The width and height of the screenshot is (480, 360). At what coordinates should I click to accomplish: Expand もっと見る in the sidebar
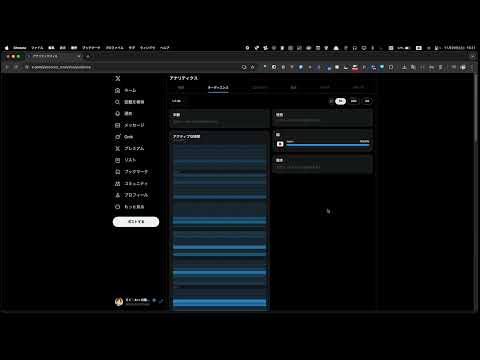coord(129,207)
